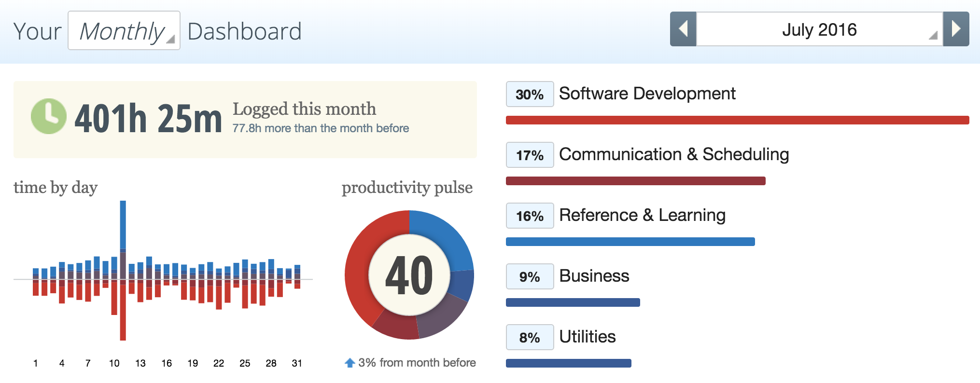Click the productivity pulse score 40

[409, 275]
